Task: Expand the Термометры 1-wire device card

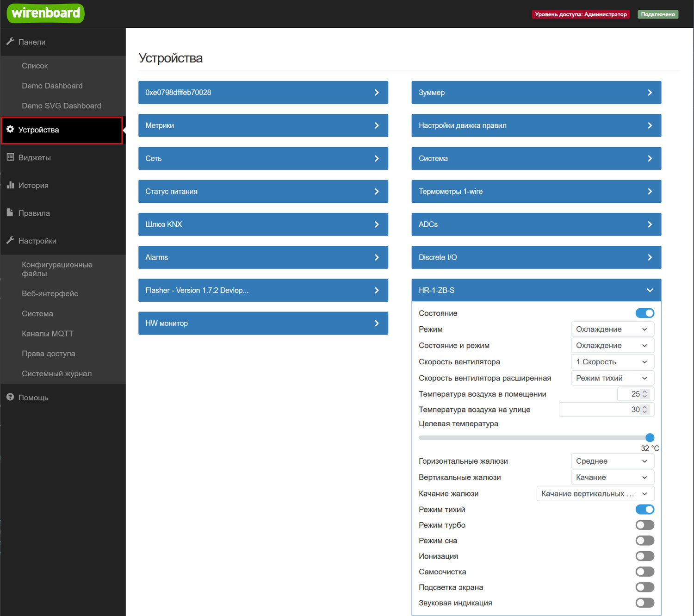Action: pyautogui.click(x=536, y=192)
